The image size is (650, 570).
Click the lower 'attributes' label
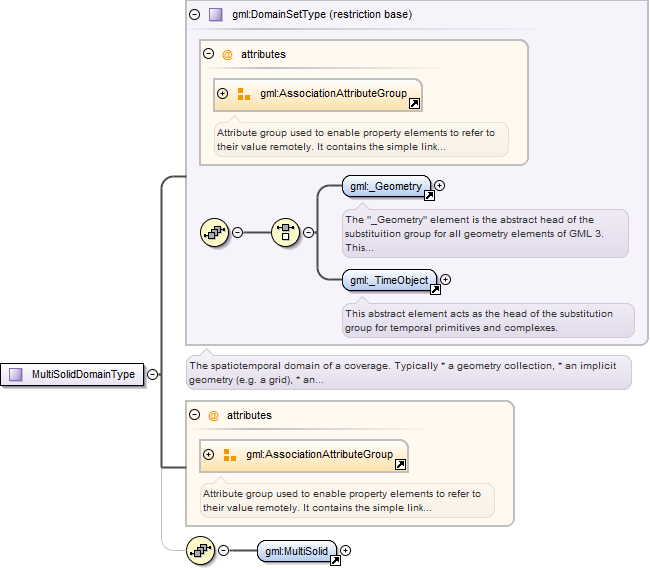coord(249,415)
